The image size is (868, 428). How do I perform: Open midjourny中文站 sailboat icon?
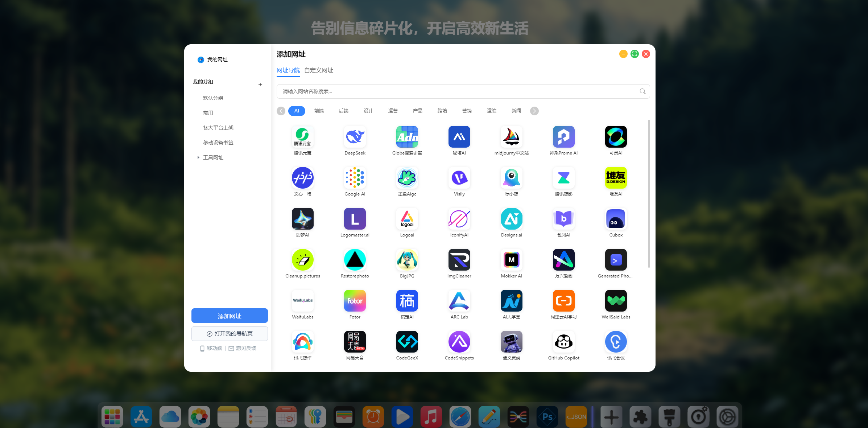click(511, 137)
